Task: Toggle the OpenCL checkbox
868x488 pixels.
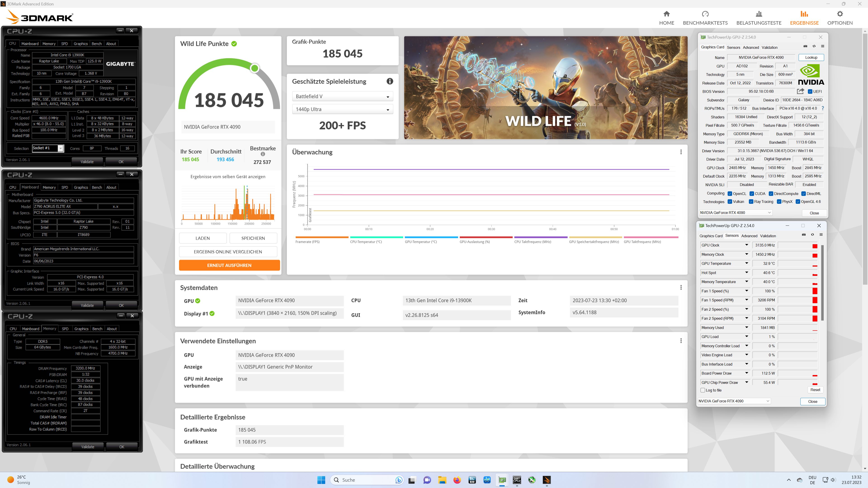Action: pyautogui.click(x=730, y=194)
